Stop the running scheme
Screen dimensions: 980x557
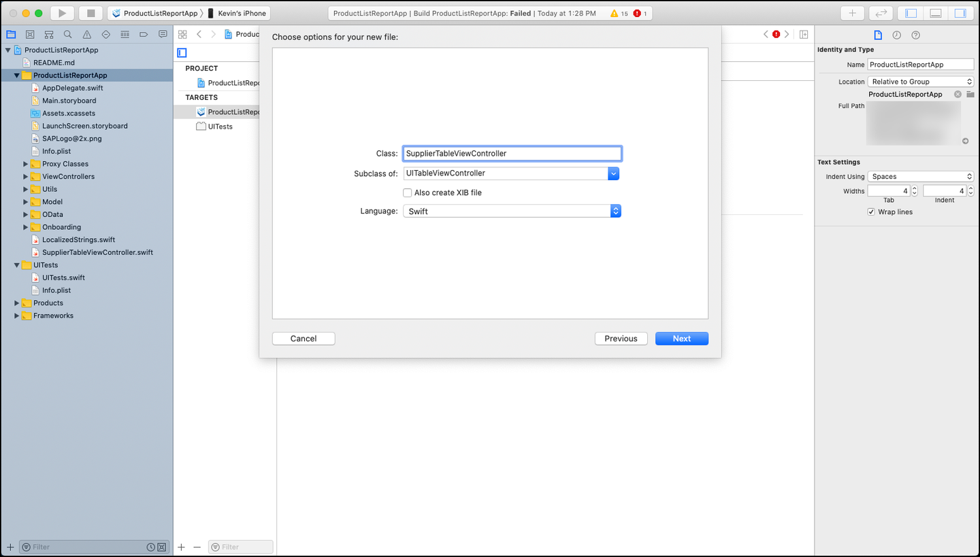coord(91,13)
